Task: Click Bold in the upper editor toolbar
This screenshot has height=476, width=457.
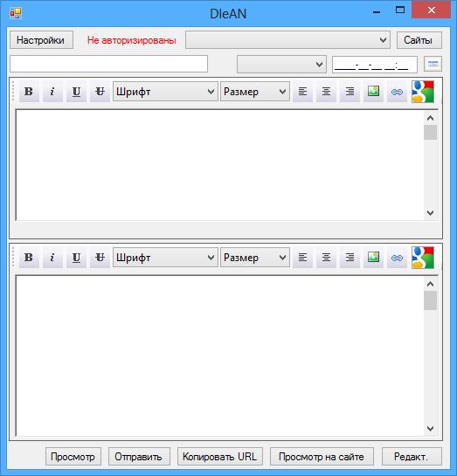Action: click(29, 92)
